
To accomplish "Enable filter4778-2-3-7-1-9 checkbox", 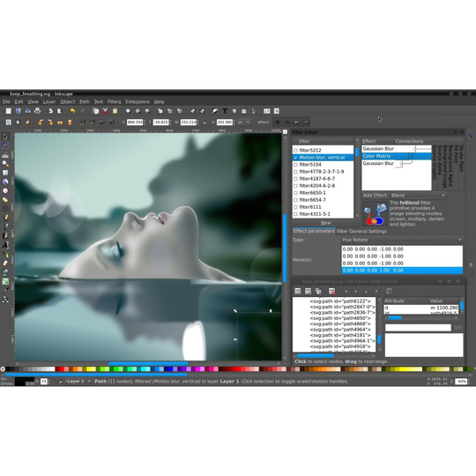I will [x=295, y=172].
